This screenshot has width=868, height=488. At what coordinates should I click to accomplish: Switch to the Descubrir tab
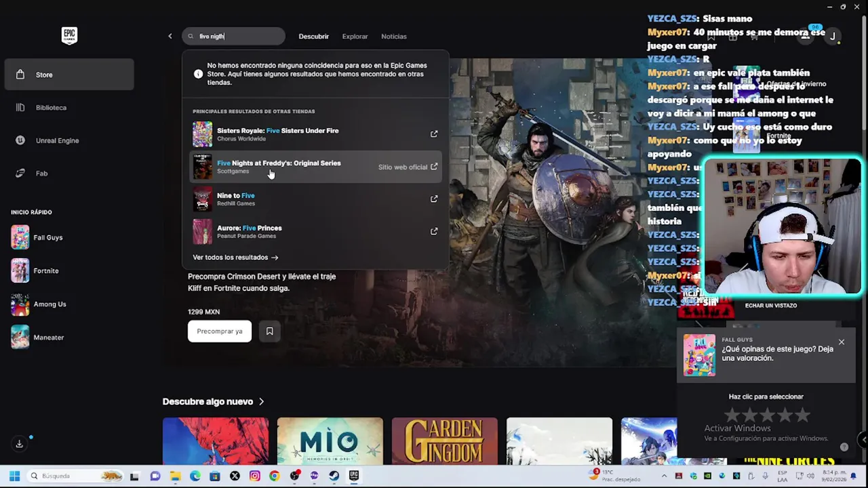pos(313,36)
